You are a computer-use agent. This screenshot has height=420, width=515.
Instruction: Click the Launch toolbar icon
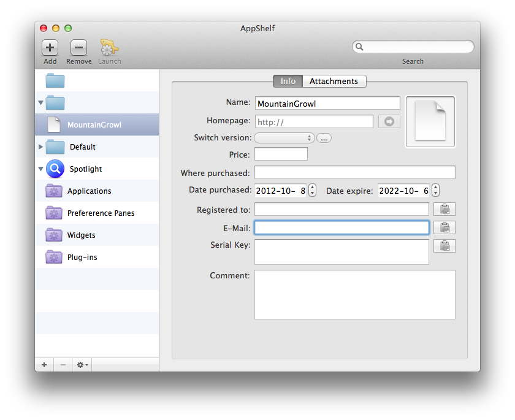click(109, 48)
